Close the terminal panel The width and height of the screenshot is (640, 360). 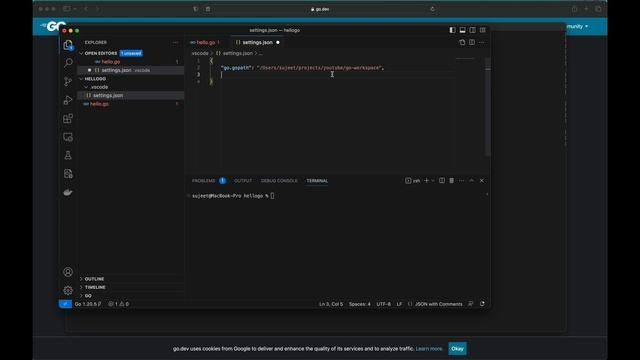pyautogui.click(x=482, y=180)
